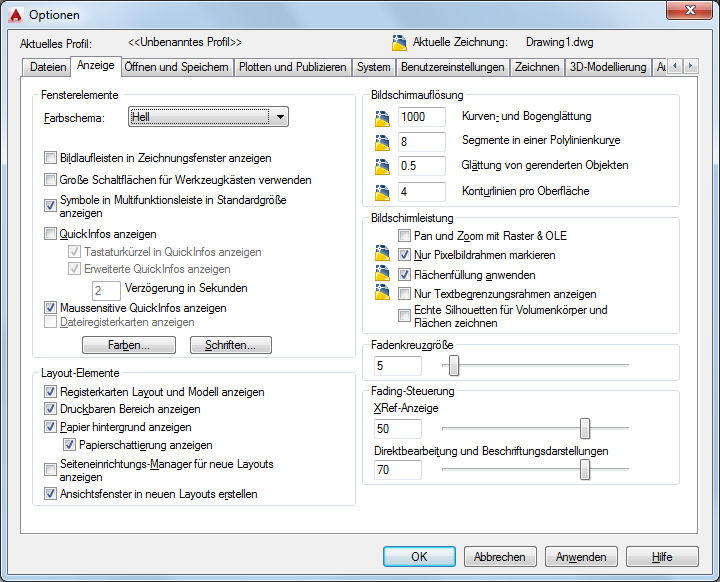Click the Direktbearbeitung value field 70
This screenshot has width=720, height=582.
pyautogui.click(x=398, y=470)
